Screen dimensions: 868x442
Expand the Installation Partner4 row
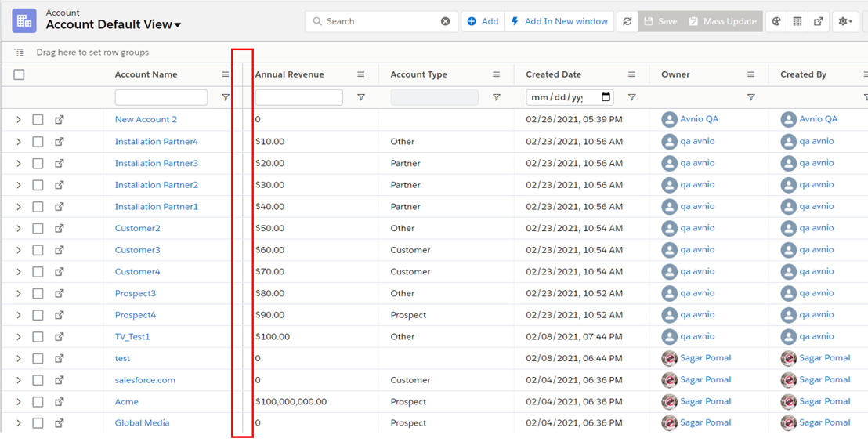(19, 142)
